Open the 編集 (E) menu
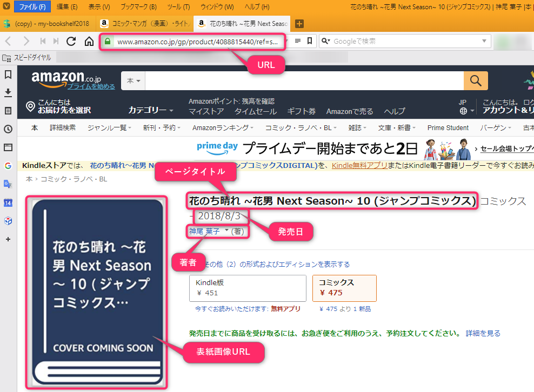The height and width of the screenshot is (392, 534). coord(67,6)
